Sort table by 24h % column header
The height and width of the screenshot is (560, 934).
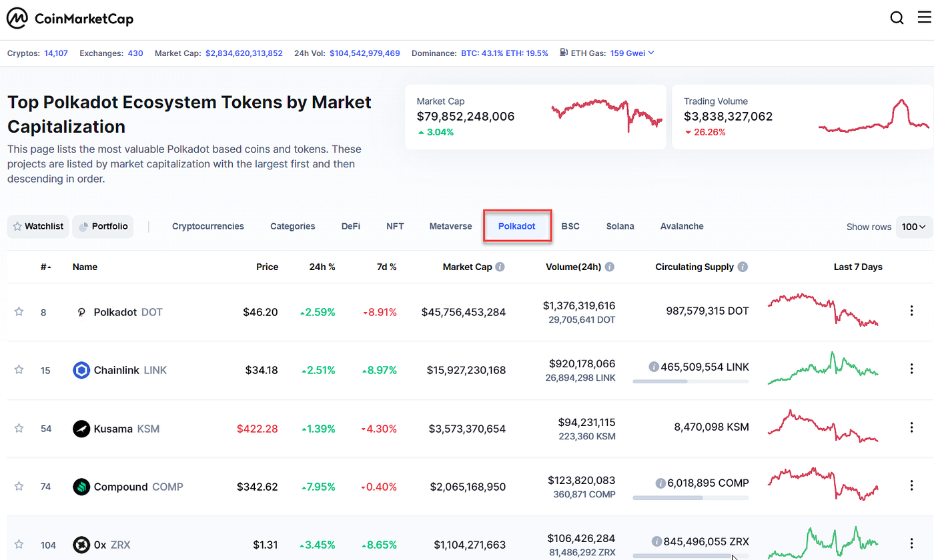point(322,267)
